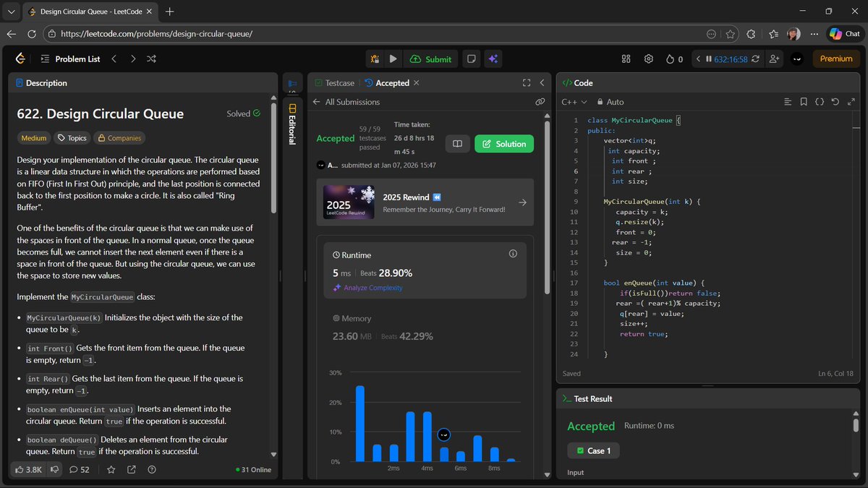The width and height of the screenshot is (868, 488).
Task: Open the 52 comments
Action: click(x=80, y=469)
